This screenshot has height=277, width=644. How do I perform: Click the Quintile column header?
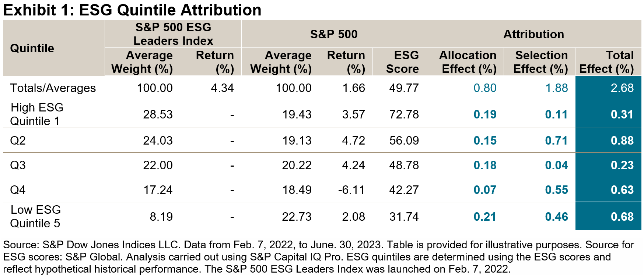point(32,48)
